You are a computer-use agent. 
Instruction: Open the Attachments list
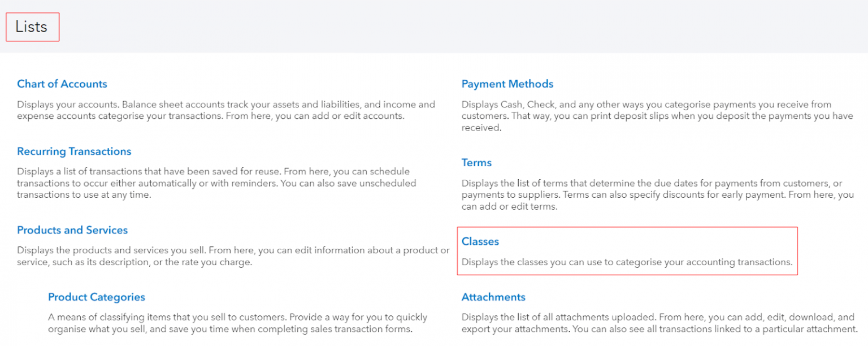tap(493, 297)
